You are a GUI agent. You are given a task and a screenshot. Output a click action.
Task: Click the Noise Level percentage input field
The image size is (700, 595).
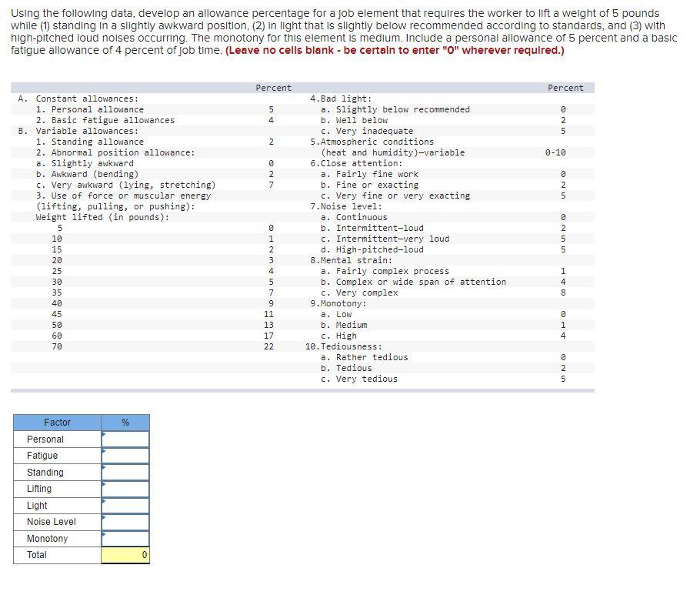click(x=125, y=522)
